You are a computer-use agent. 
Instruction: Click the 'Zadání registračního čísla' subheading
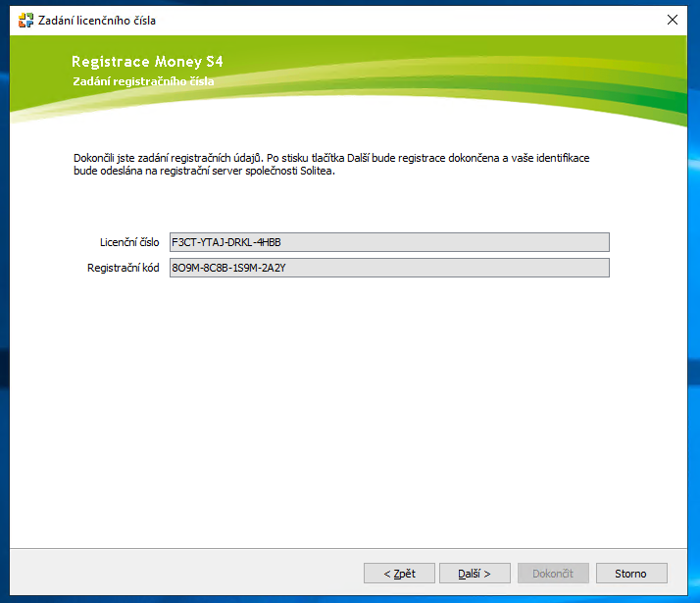click(x=143, y=81)
